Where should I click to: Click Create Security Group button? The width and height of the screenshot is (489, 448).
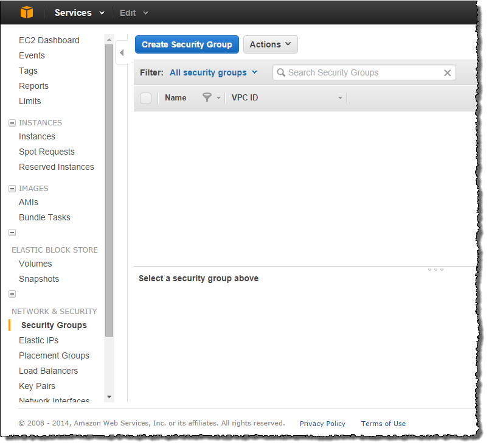(187, 44)
